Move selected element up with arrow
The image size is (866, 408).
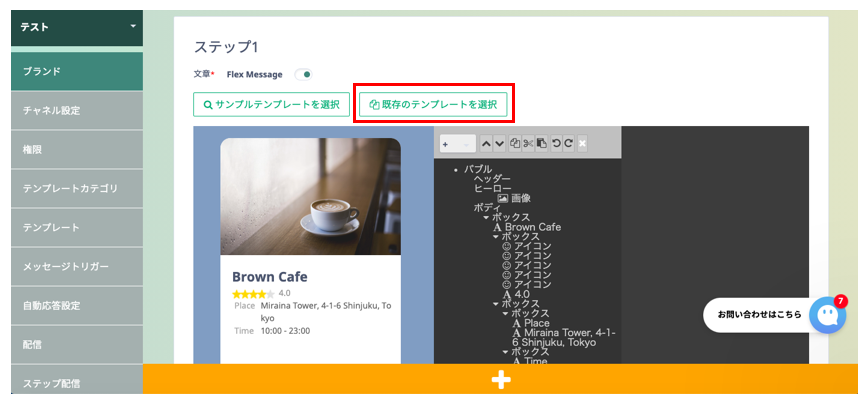pos(486,144)
